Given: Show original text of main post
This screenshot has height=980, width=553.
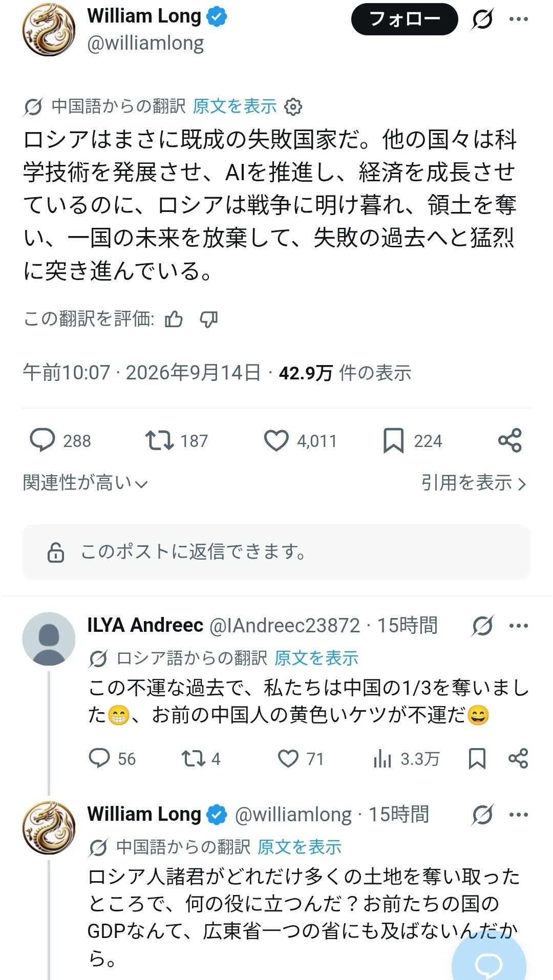Looking at the screenshot, I should 235,106.
